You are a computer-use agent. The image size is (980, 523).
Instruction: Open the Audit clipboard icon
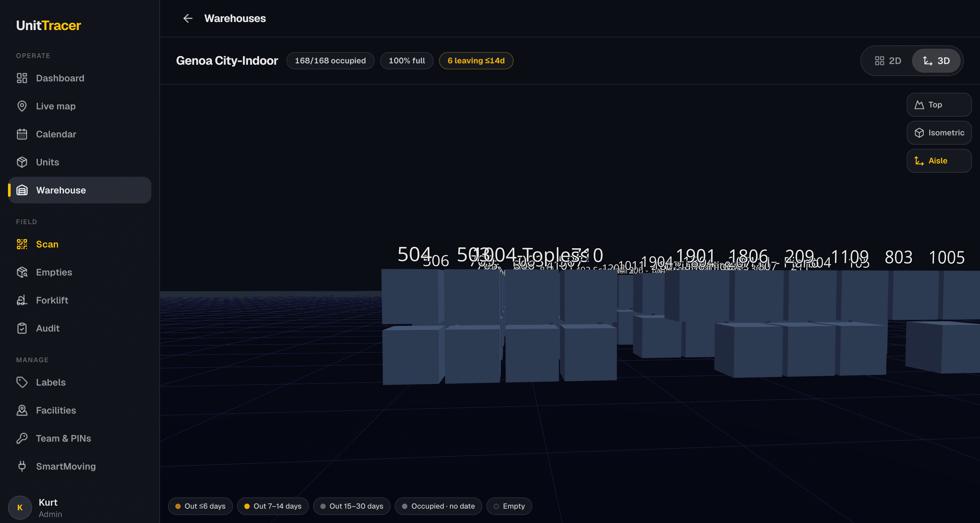point(22,328)
